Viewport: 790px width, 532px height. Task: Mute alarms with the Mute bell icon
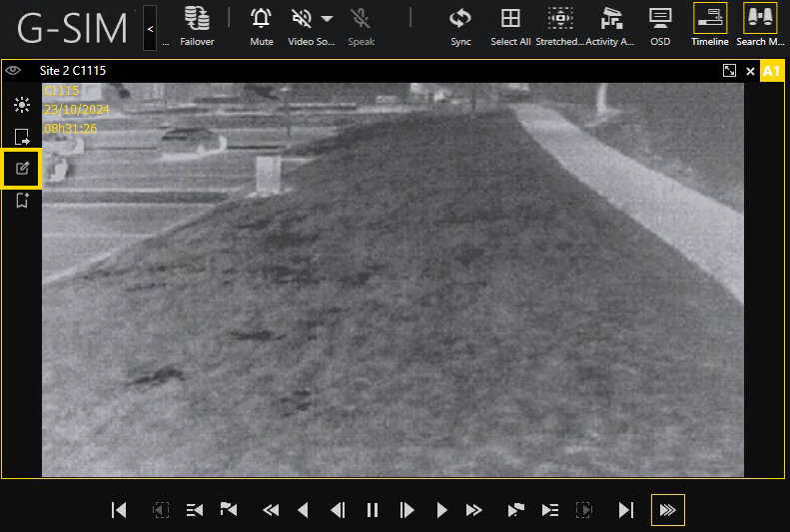(262, 19)
